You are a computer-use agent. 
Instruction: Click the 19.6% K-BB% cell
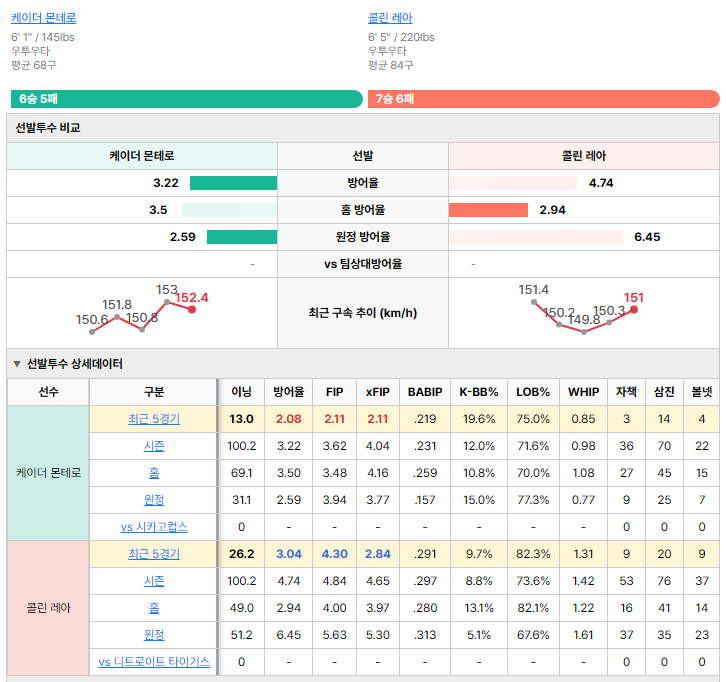[479, 419]
